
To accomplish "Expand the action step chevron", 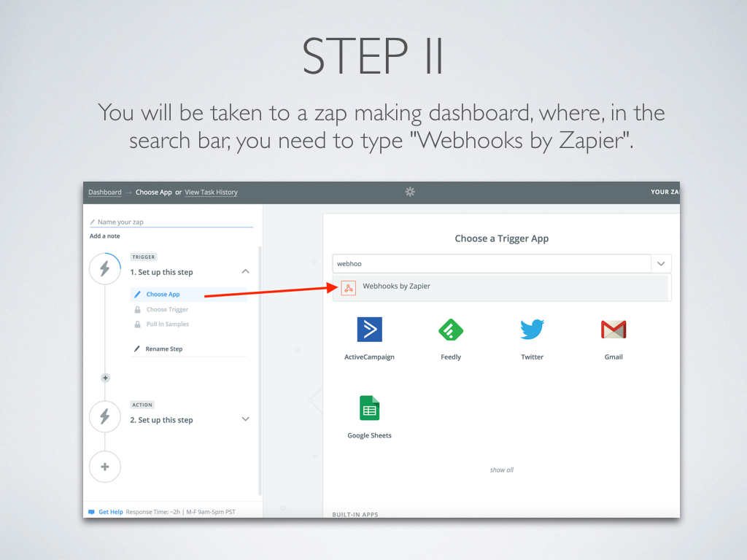I will [x=245, y=419].
